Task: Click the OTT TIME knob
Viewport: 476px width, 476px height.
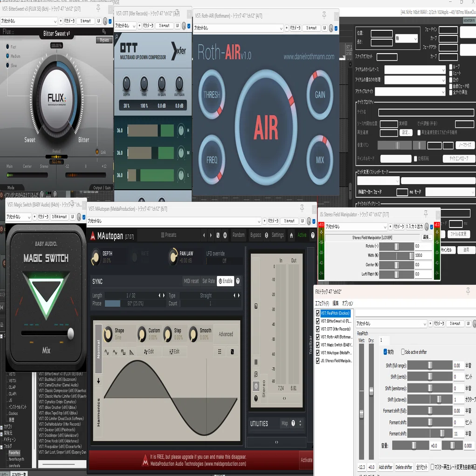Action: pos(144,83)
